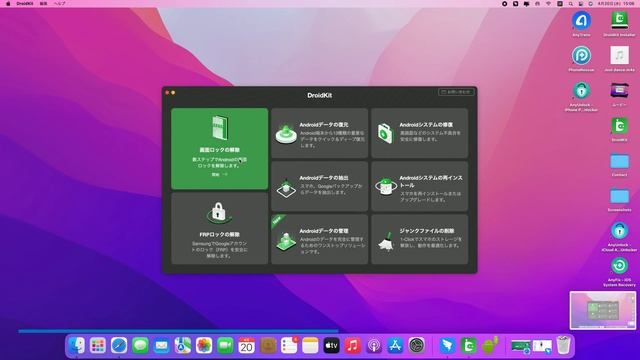640x360 pixels.
Task: Open the Trash in the Dock
Action: (x=563, y=346)
